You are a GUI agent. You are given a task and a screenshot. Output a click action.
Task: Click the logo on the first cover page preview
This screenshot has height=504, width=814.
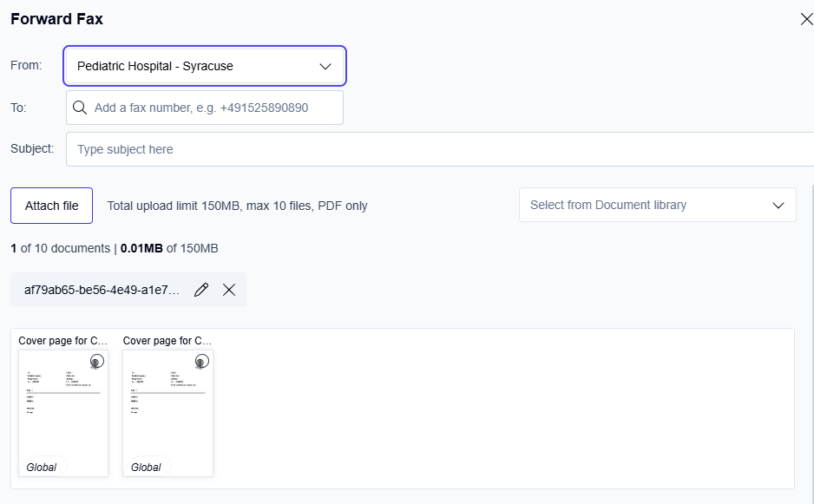[x=96, y=362]
